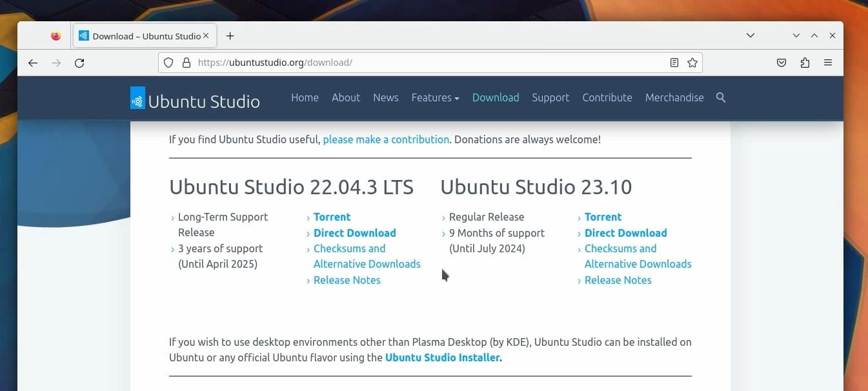The height and width of the screenshot is (391, 868).
Task: Open Checksums and Alternative Downloads for 23.10
Action: coord(638,256)
